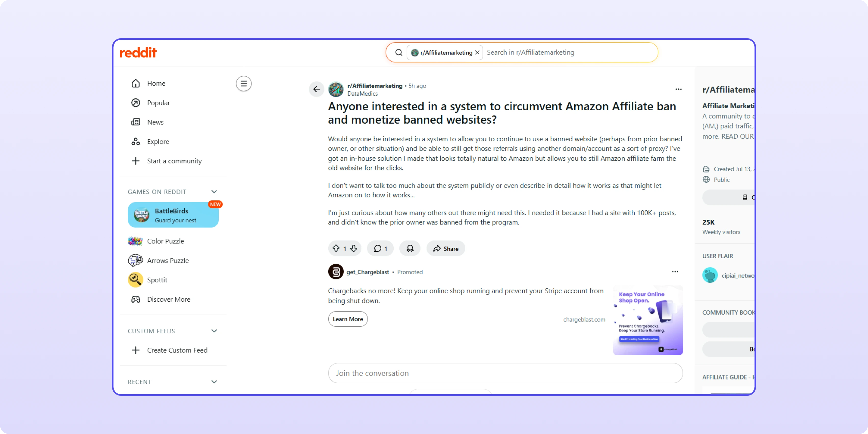
Task: Collapse the sidebar with the hamburger button
Action: coord(244,84)
